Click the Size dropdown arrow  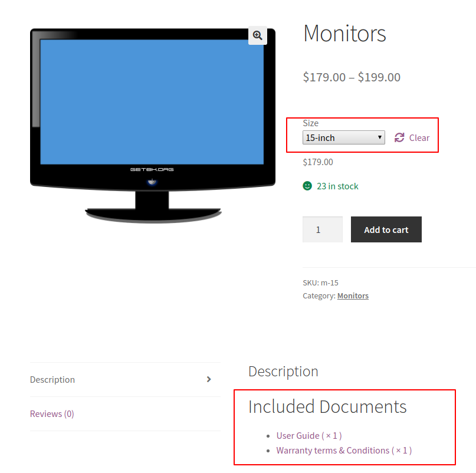[379, 137]
